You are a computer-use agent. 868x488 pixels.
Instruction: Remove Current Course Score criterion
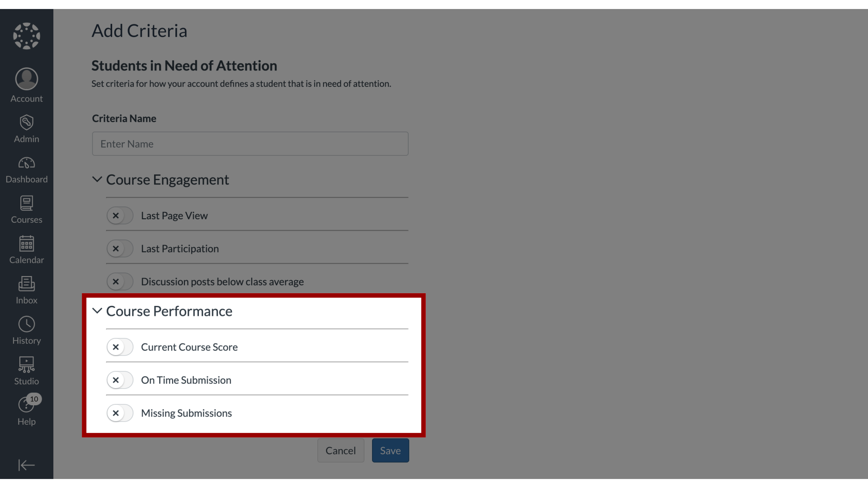(x=115, y=347)
